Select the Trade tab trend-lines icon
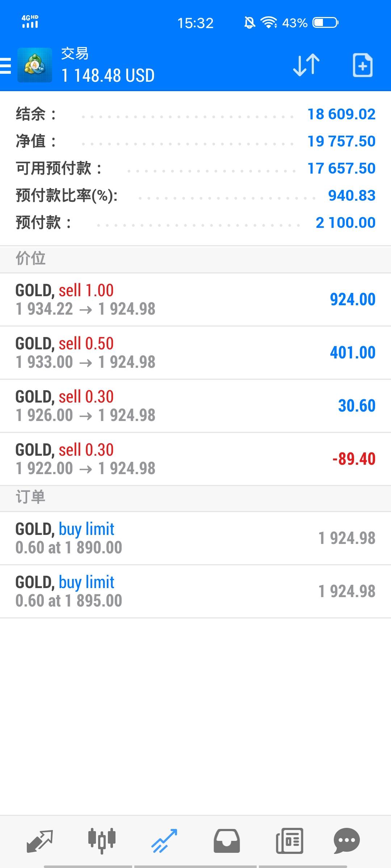The height and width of the screenshot is (868, 391). tap(164, 841)
